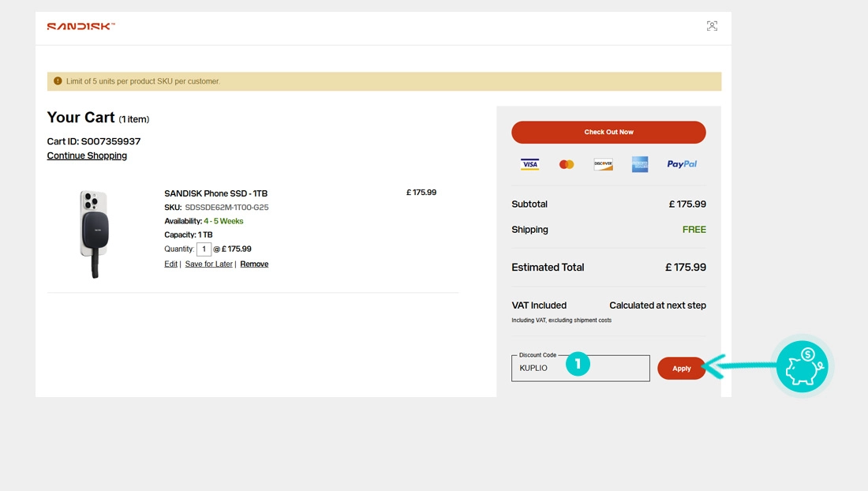Click the Estimated Total label
This screenshot has height=491, width=868.
[x=548, y=268]
